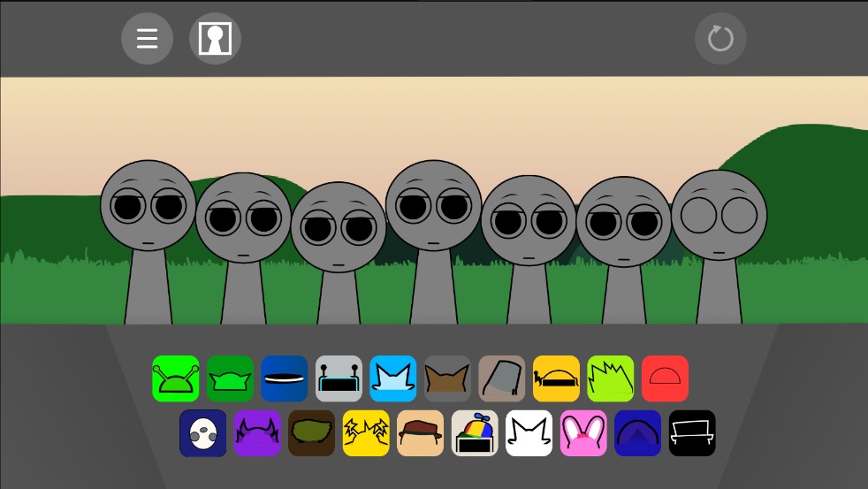868x489 pixels.
Task: Pick the yellow lightning bolts icon
Action: click(366, 433)
